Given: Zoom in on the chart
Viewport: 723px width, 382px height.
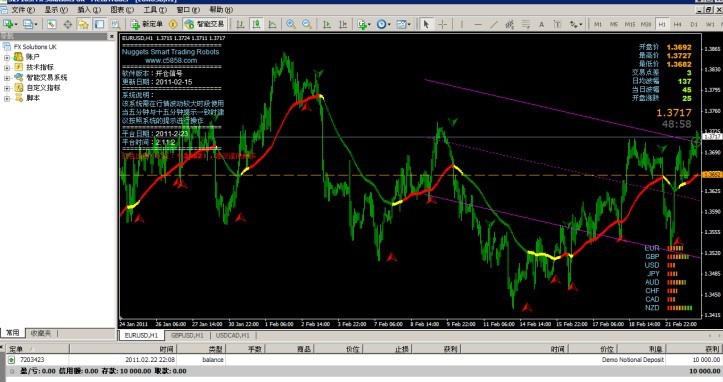Looking at the screenshot, I should pyautogui.click(x=291, y=24).
